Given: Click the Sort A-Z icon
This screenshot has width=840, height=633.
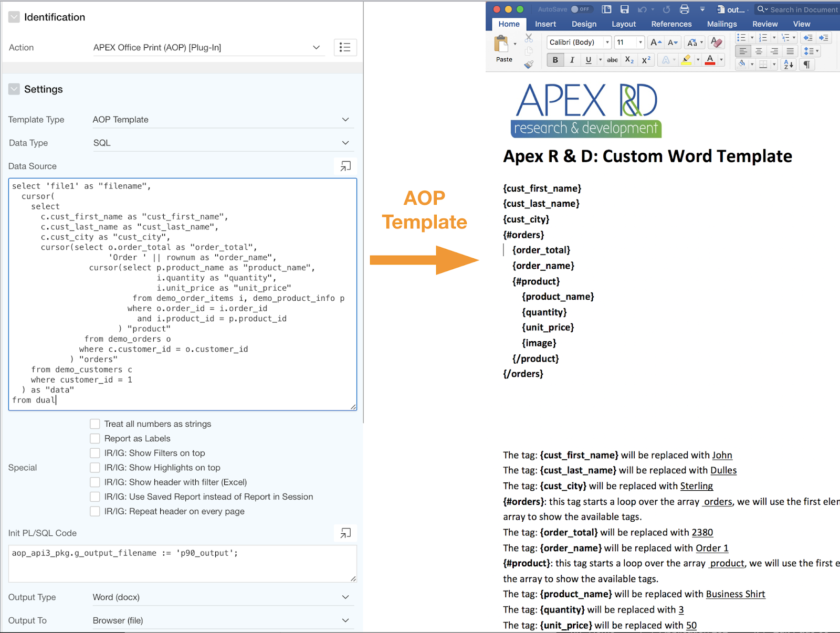Looking at the screenshot, I should point(789,64).
